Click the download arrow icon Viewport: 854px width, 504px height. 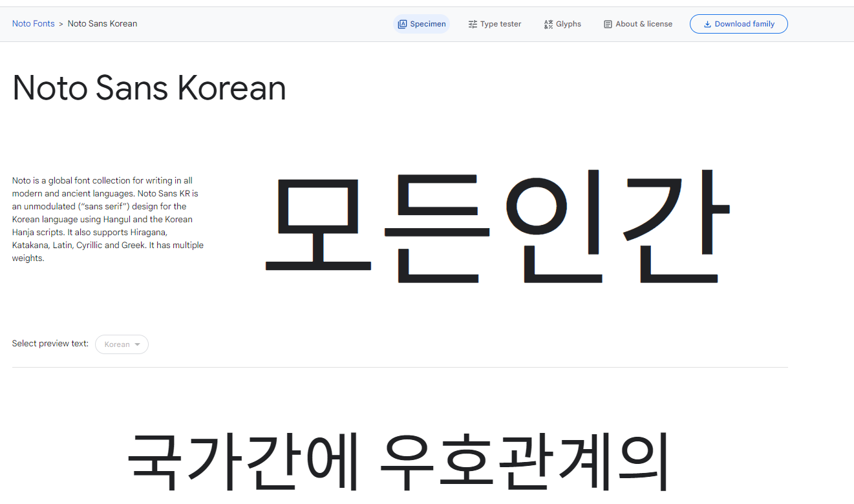[x=707, y=24]
